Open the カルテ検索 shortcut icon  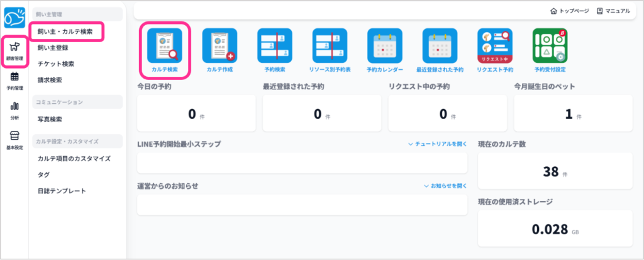coord(164,46)
